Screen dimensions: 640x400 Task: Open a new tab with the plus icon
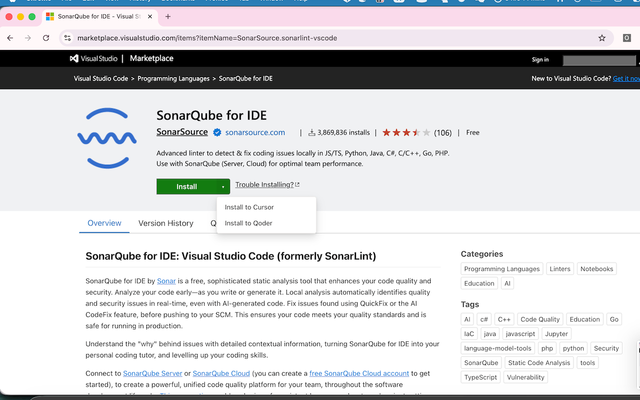[x=168, y=17]
